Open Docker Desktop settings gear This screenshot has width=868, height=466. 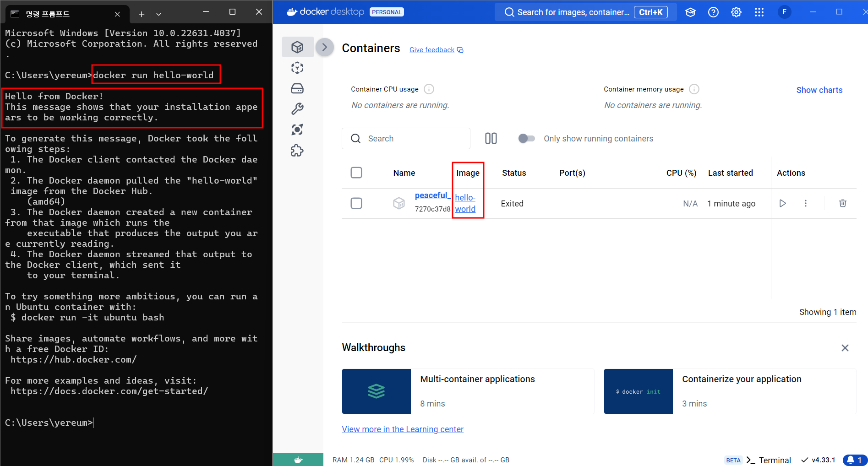(736, 12)
